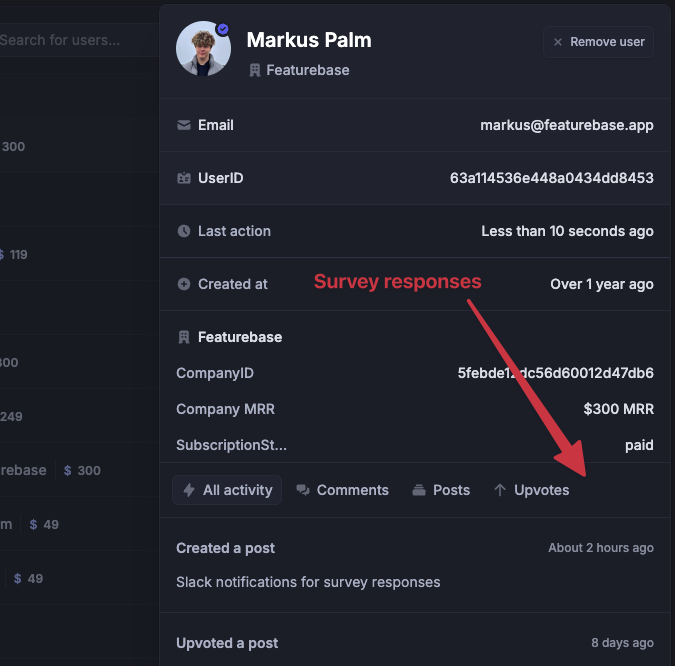Switch to the All activity tab
The height and width of the screenshot is (666, 675).
coord(227,490)
